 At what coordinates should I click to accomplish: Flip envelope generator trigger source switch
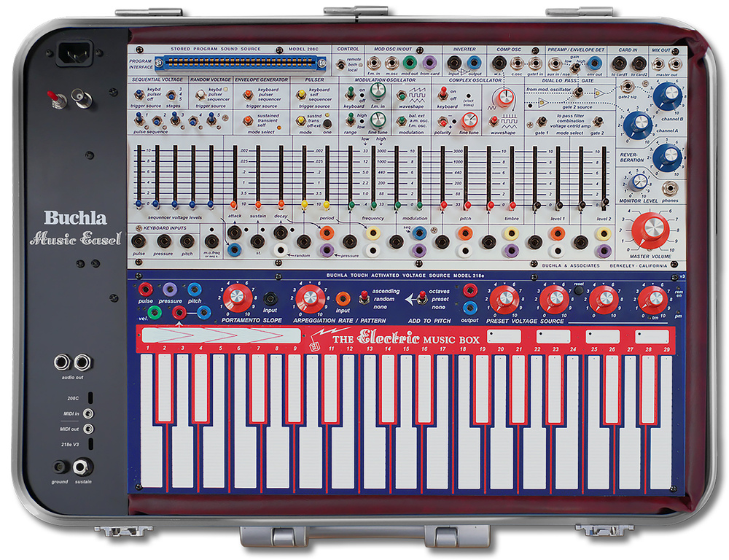point(249,96)
